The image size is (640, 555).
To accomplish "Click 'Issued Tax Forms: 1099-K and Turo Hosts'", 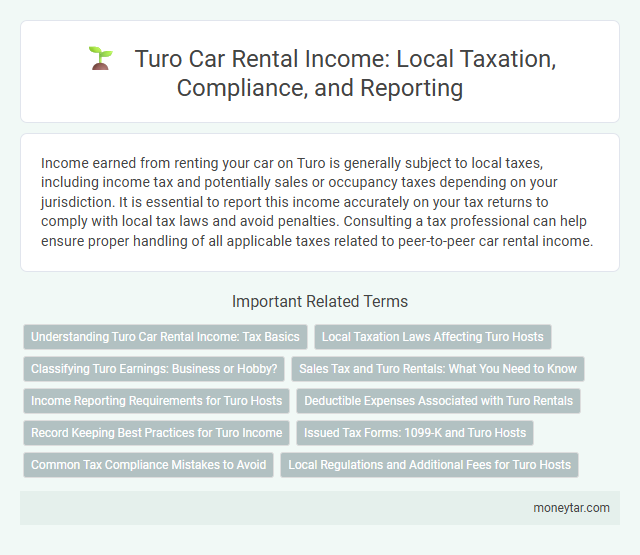I will (415, 433).
